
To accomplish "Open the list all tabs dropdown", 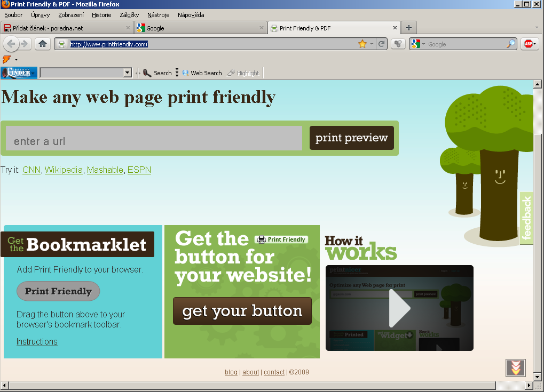I will pyautogui.click(x=537, y=27).
